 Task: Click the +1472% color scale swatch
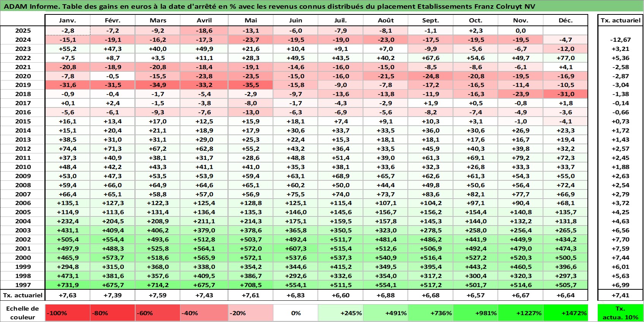(x=565, y=313)
